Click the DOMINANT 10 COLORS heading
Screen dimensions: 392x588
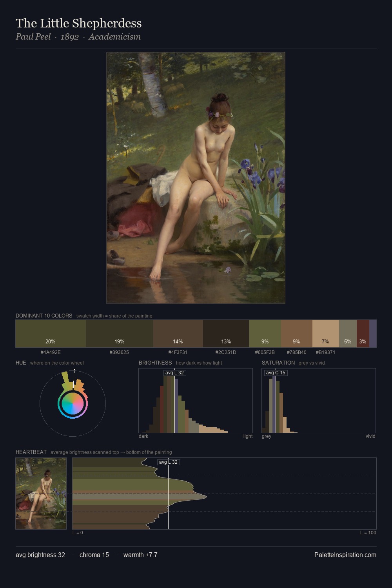[x=44, y=316]
